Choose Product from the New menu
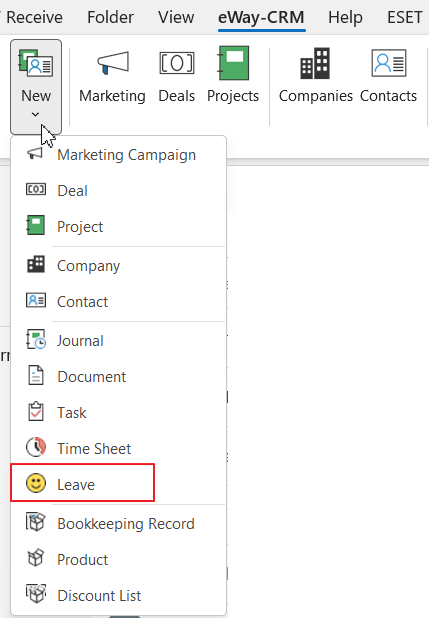This screenshot has height=618, width=429. [118, 559]
